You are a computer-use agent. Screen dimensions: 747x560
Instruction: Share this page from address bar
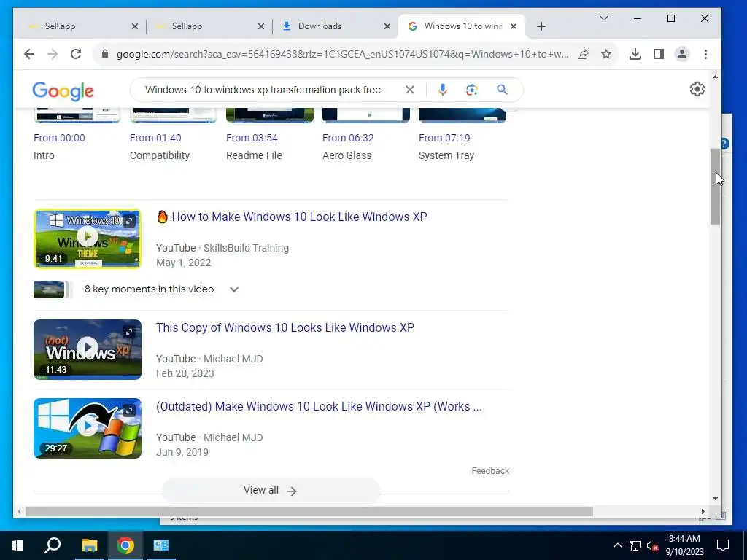(583, 54)
